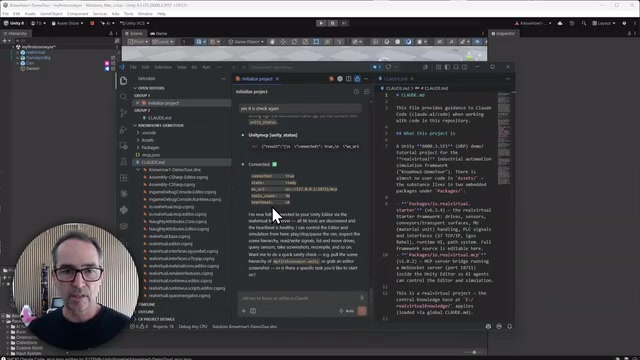Select the Unity Scale tool in Scene toolbar
The width and height of the screenshot is (640, 360).
(305, 42)
